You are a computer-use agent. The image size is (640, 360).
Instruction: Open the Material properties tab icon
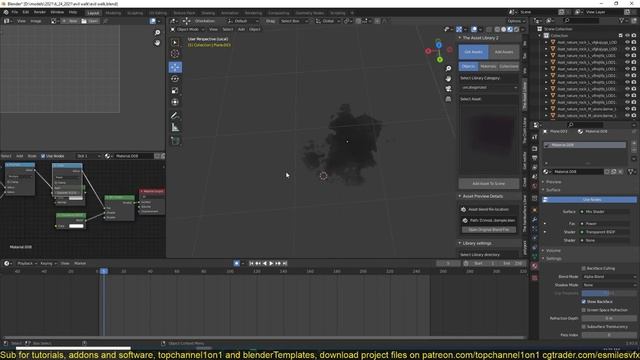point(535,266)
